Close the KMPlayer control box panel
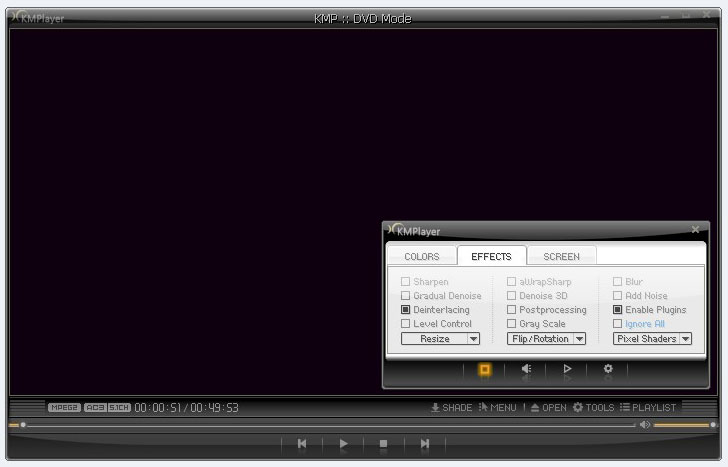Screen dimensions: 728x467 pos(695,229)
